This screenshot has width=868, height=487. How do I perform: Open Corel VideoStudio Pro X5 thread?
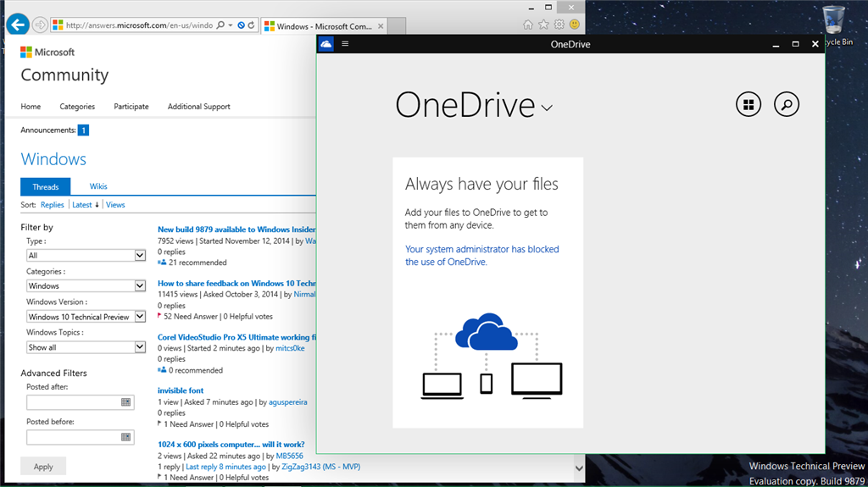click(x=236, y=337)
